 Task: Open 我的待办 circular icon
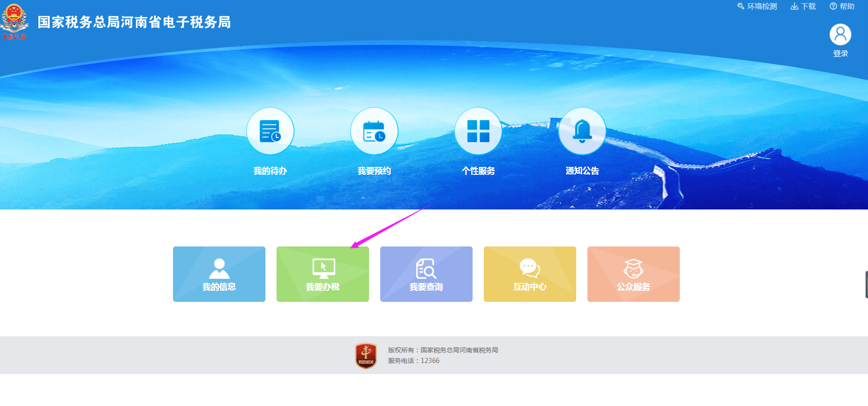270,131
